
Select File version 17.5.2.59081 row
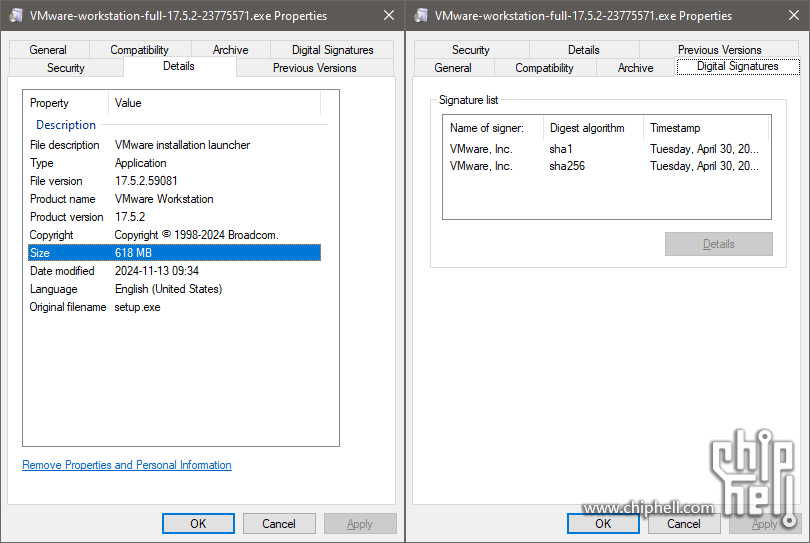[175, 181]
